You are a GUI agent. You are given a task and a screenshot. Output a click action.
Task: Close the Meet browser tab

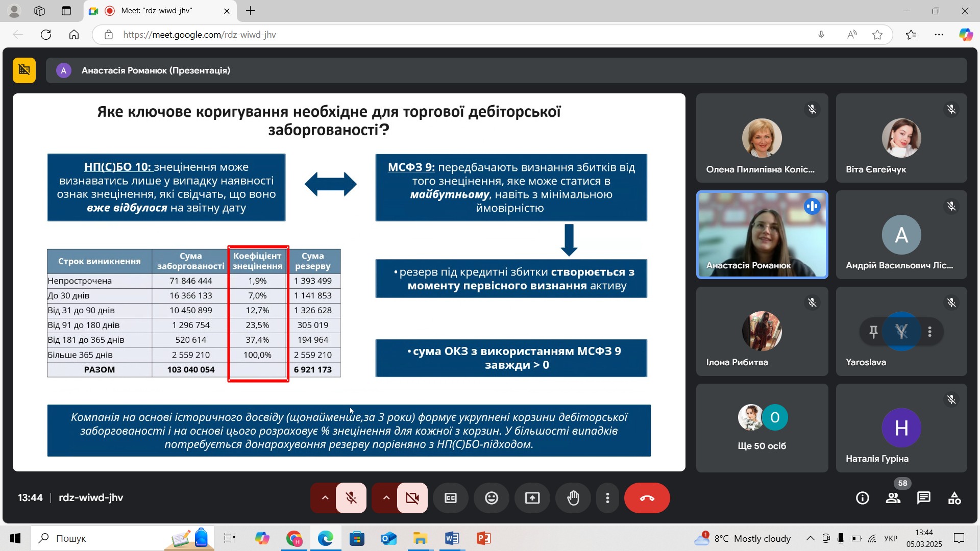point(227,11)
